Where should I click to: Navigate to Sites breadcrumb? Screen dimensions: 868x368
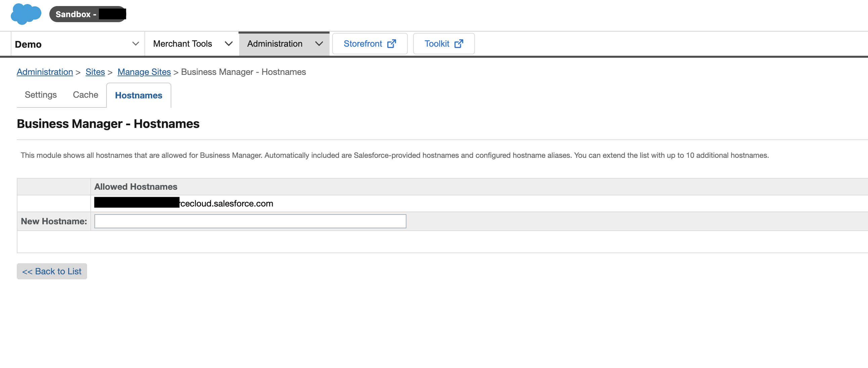(95, 72)
